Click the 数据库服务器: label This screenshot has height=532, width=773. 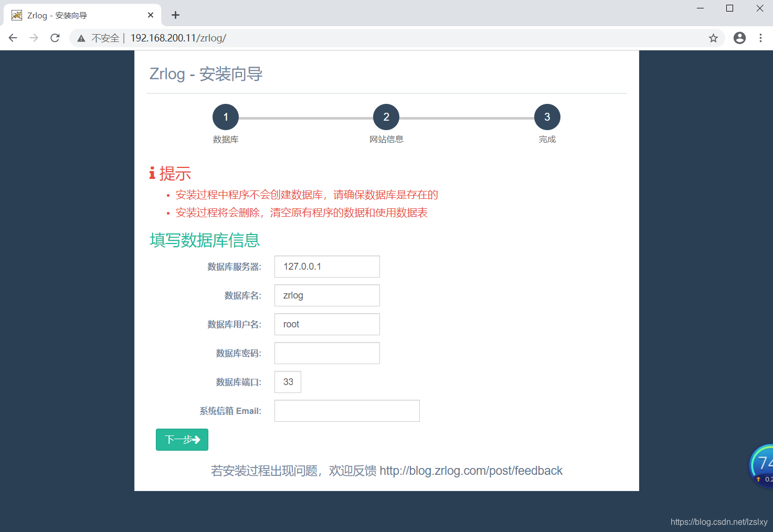[x=234, y=267]
